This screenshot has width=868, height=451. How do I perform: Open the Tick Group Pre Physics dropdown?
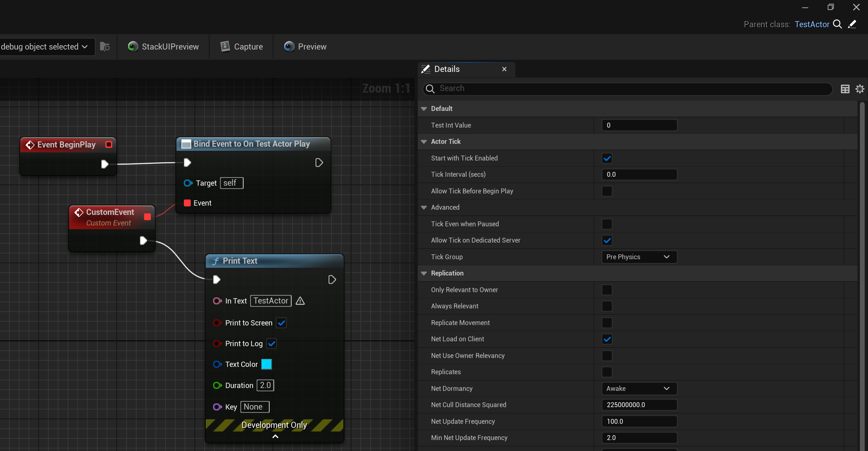click(639, 257)
